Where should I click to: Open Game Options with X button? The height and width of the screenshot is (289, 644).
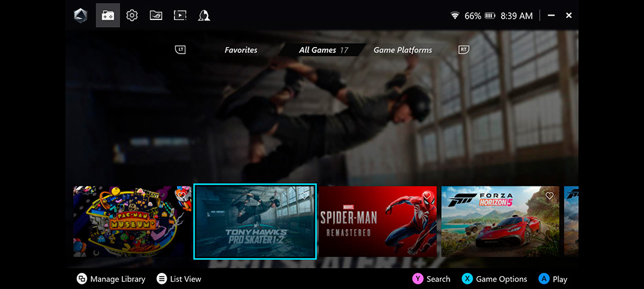[495, 279]
